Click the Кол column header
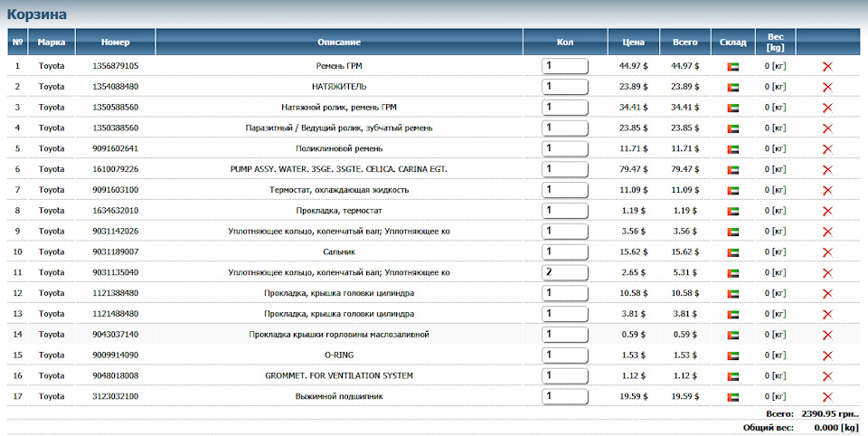 pos(565,43)
